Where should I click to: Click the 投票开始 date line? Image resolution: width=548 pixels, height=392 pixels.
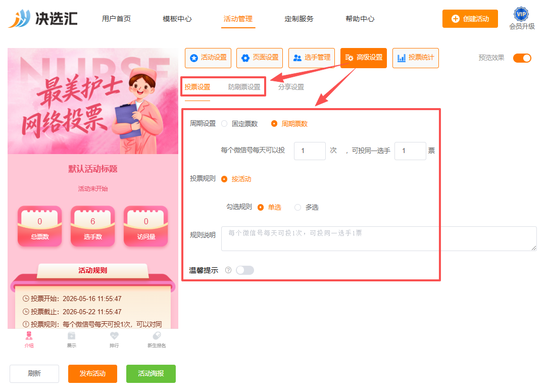pos(72,299)
